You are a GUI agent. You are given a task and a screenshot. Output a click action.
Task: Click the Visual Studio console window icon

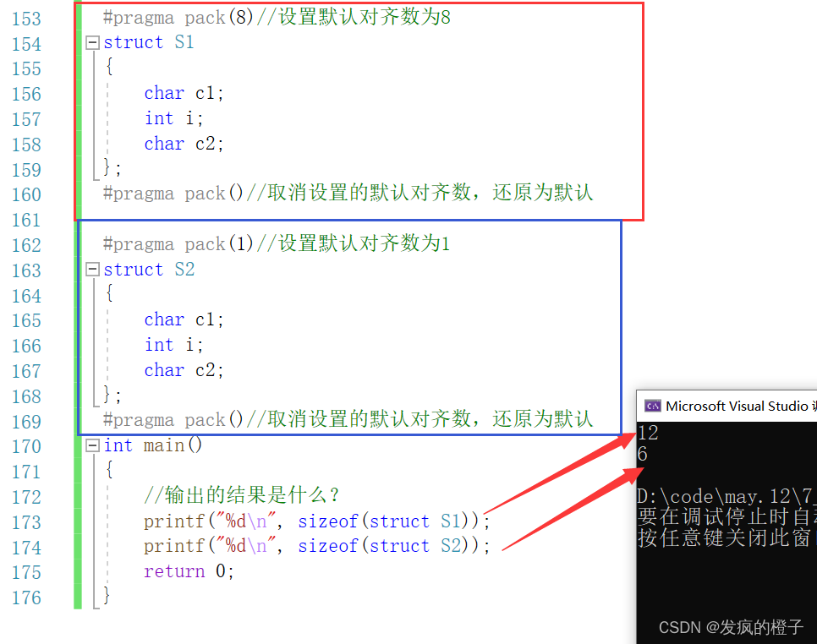pos(652,406)
